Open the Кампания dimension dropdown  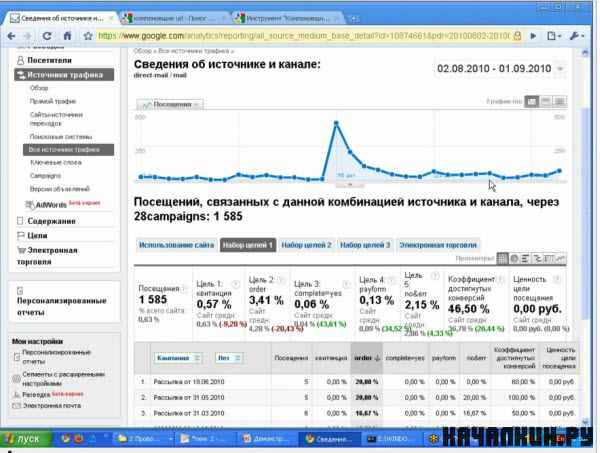pos(178,358)
